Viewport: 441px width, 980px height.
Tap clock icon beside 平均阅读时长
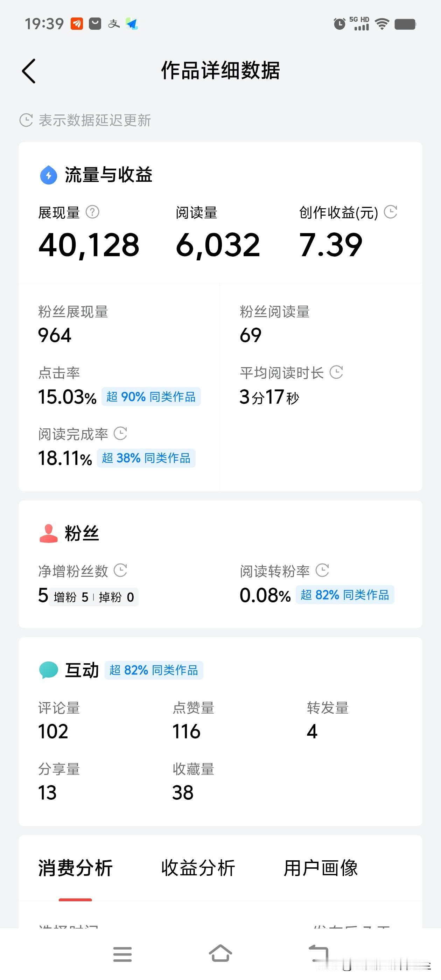336,372
